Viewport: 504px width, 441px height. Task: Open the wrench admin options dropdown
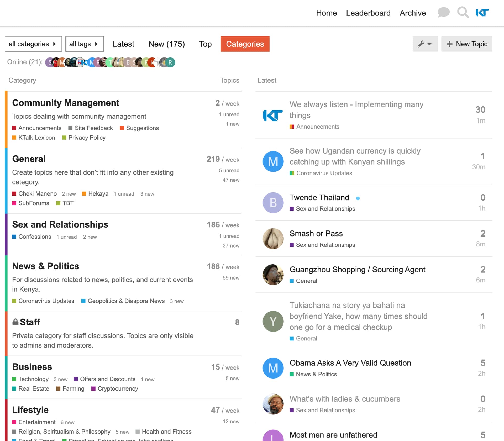click(x=425, y=44)
